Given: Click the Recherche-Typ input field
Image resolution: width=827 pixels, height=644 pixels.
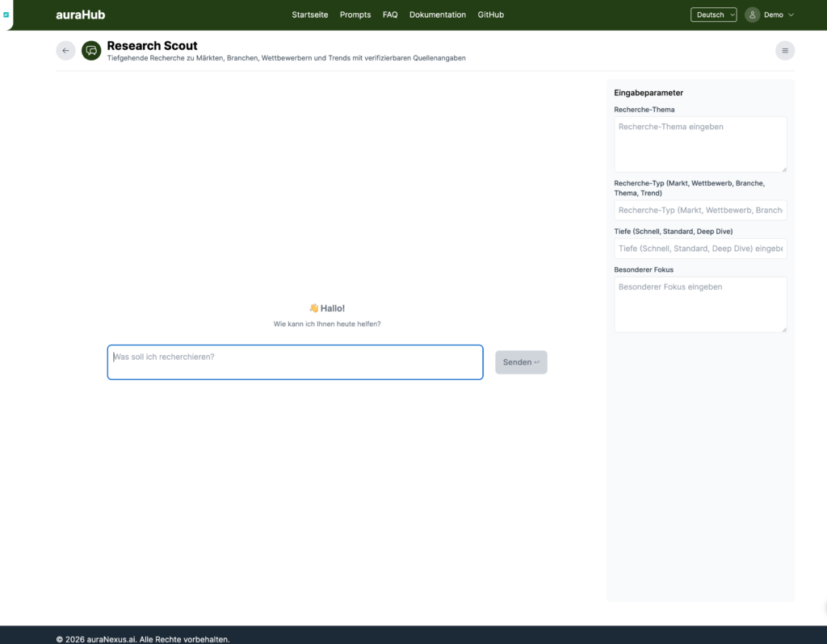Looking at the screenshot, I should [699, 211].
